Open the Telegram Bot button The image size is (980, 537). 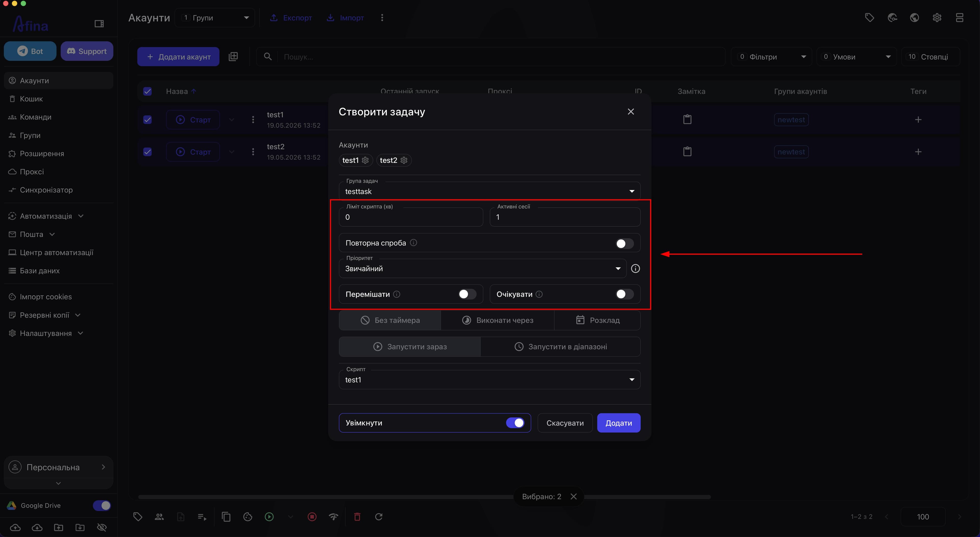30,51
